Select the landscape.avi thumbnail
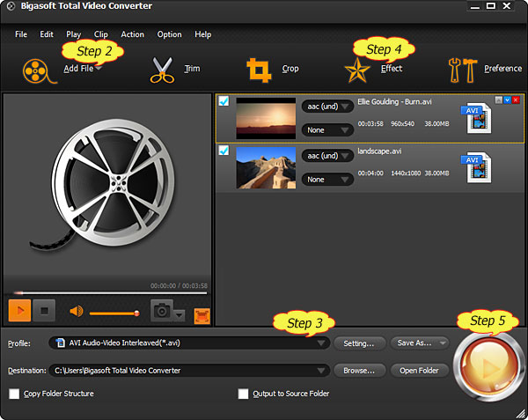 click(x=266, y=167)
